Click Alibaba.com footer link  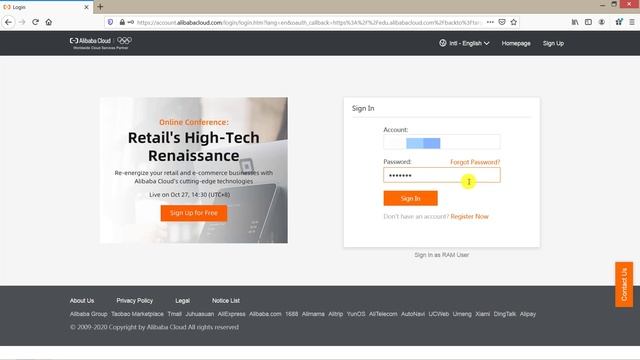(x=265, y=314)
